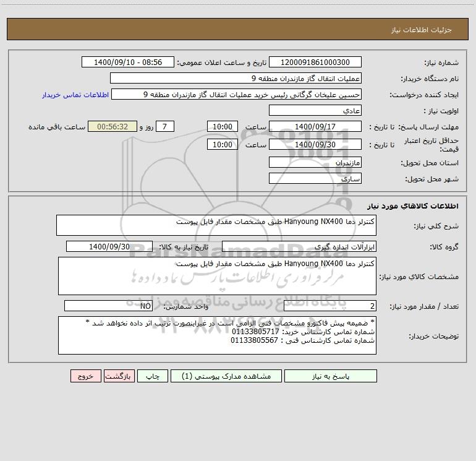Click label 'تاریخ نیاز به کالا:'
Screen dimensions: 476x461
[x=184, y=247]
